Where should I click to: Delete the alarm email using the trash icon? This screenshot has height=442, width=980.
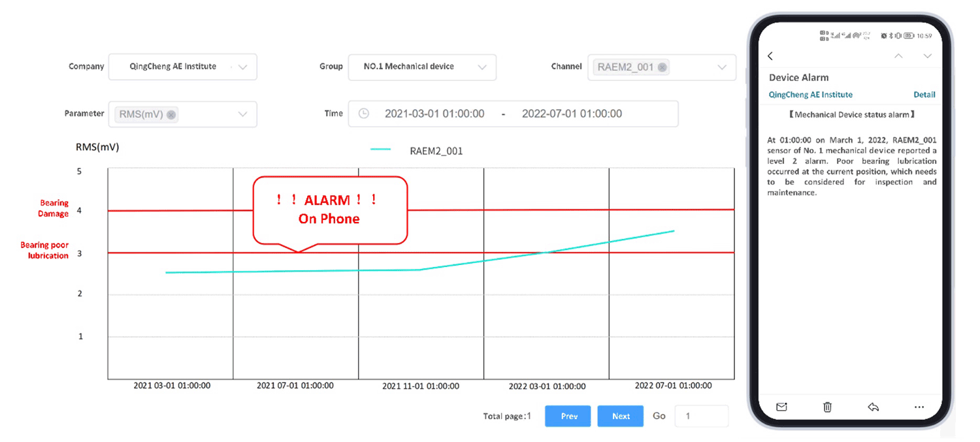(826, 407)
